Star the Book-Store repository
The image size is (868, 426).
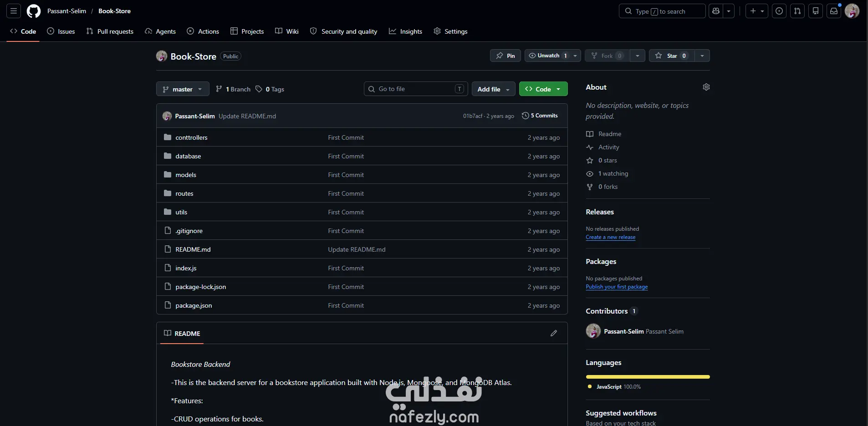point(671,56)
